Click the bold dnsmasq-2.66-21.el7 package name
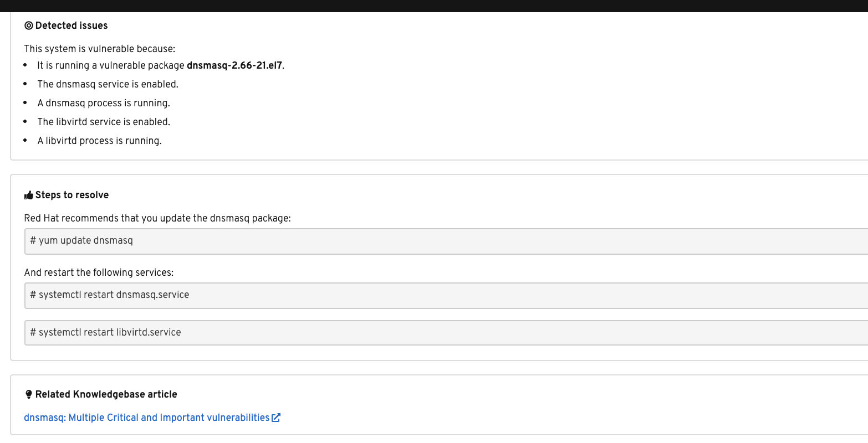 coord(234,65)
